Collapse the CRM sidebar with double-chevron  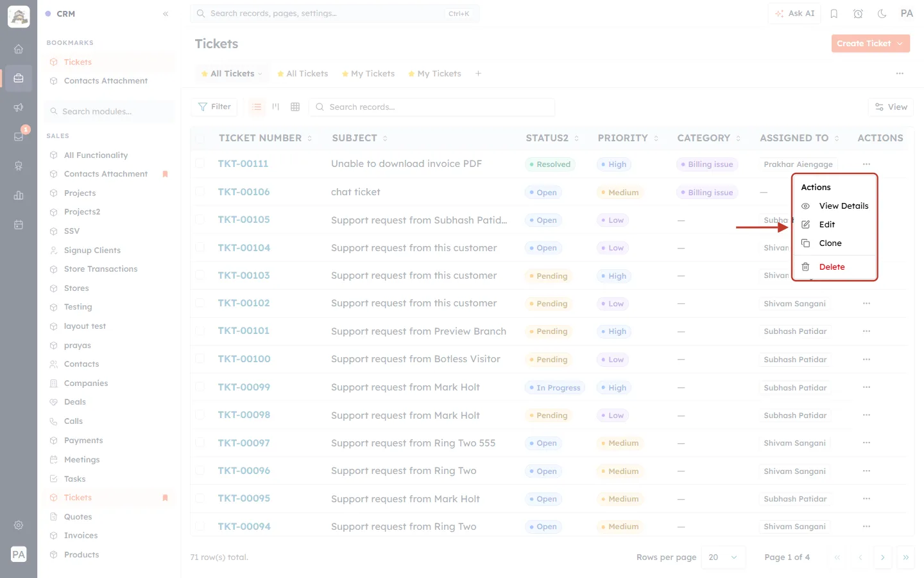(x=166, y=13)
